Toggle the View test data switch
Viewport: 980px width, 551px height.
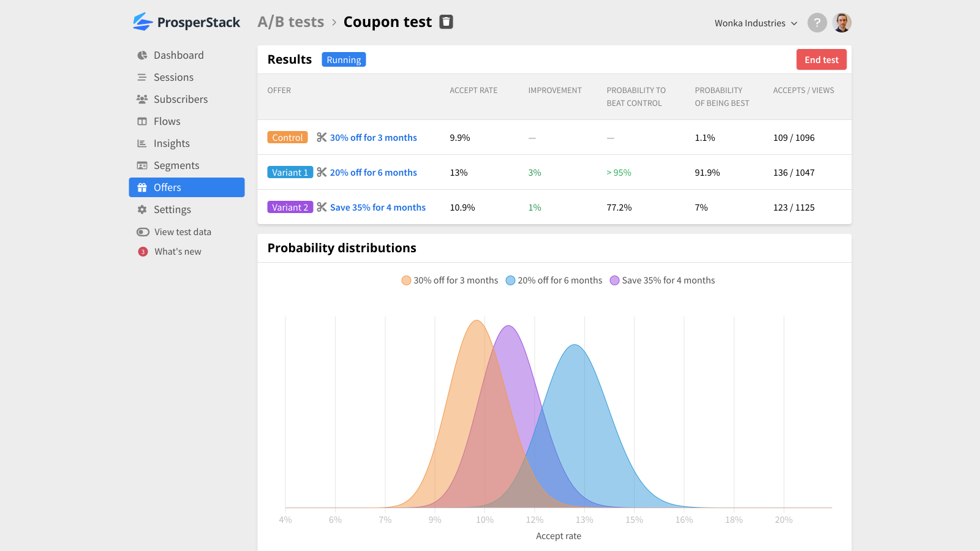(143, 232)
